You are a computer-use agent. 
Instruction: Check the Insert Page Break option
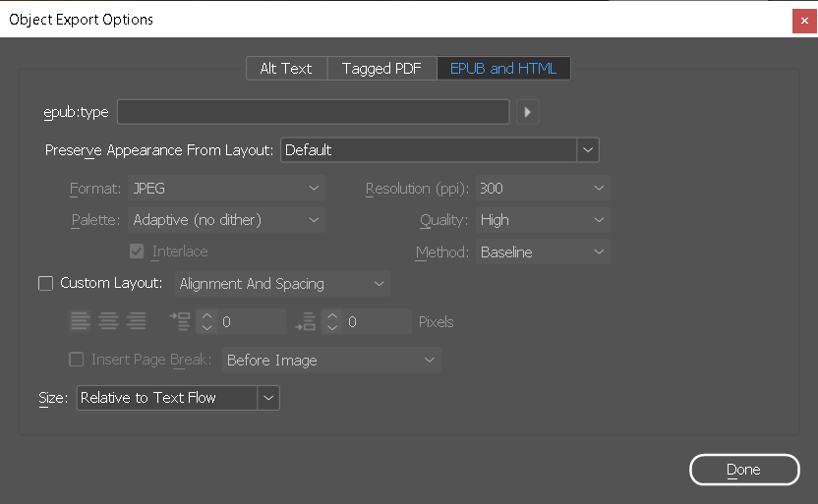point(77,361)
